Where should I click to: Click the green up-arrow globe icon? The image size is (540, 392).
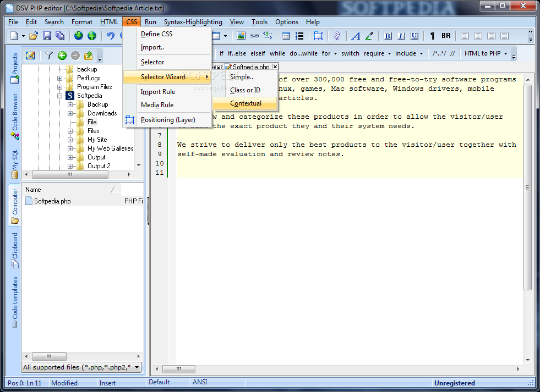pos(91,36)
